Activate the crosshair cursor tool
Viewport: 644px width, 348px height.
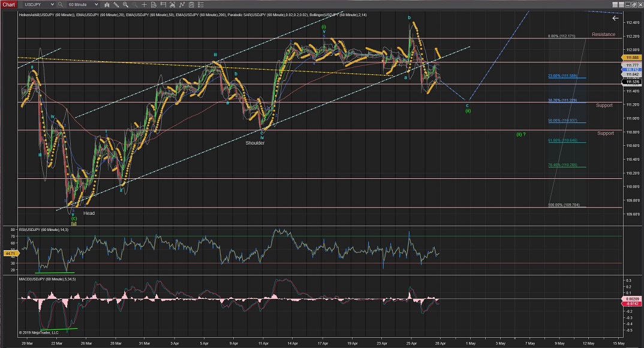(144, 4)
